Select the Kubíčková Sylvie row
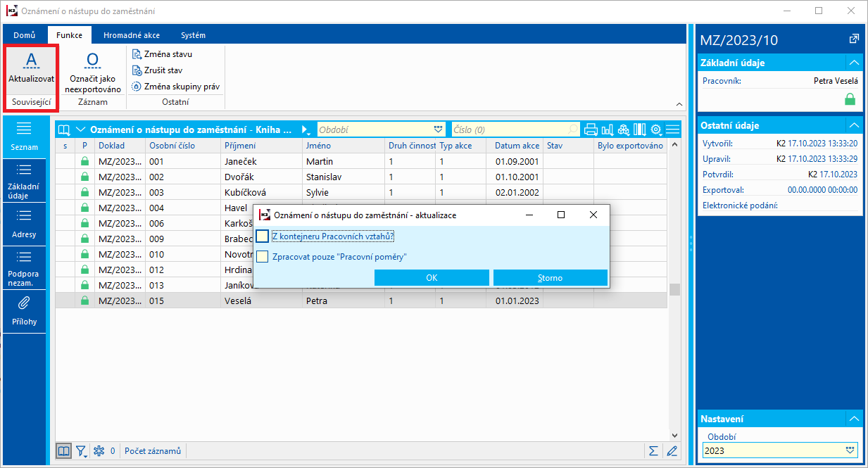The image size is (868, 468). (x=362, y=193)
